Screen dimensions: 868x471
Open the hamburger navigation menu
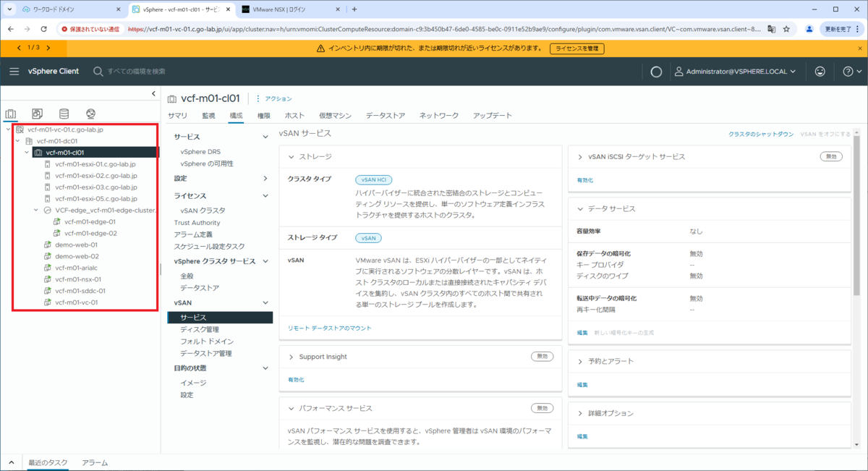14,72
